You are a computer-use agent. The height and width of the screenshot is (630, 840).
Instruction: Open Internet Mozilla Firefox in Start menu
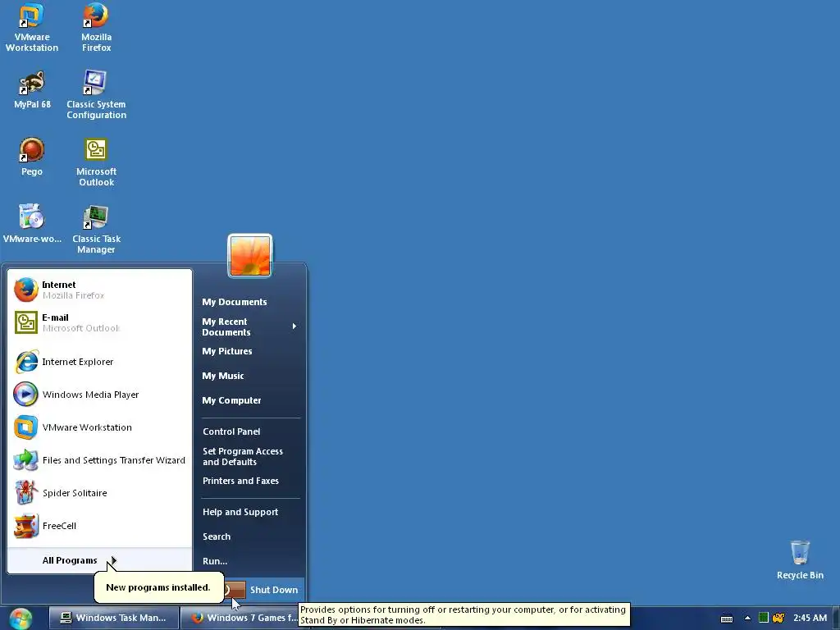point(99,290)
